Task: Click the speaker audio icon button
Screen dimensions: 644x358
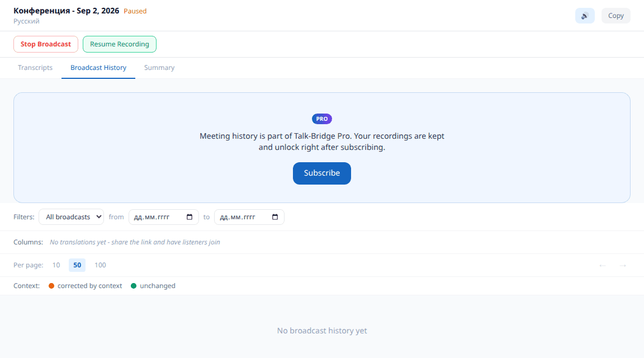Action: click(x=584, y=16)
